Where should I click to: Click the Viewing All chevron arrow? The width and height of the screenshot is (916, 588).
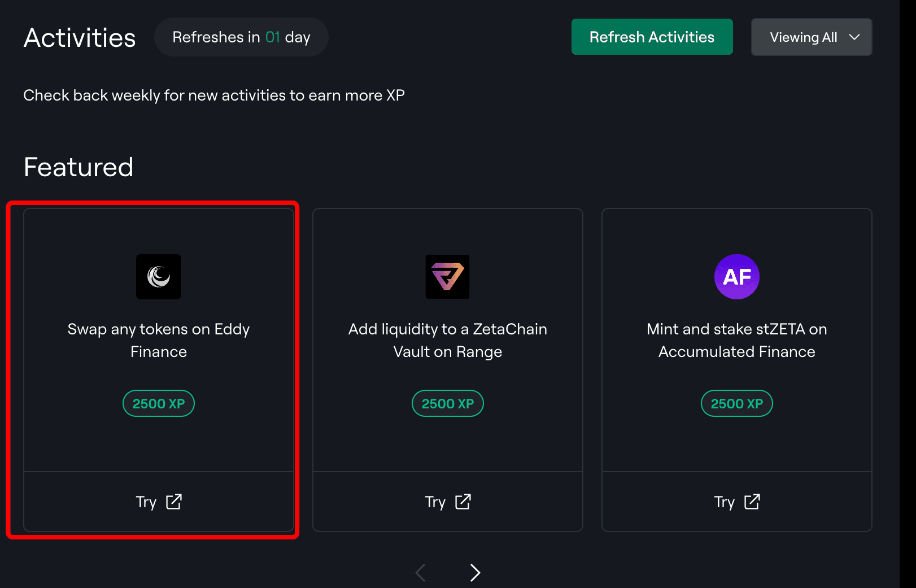coord(854,37)
